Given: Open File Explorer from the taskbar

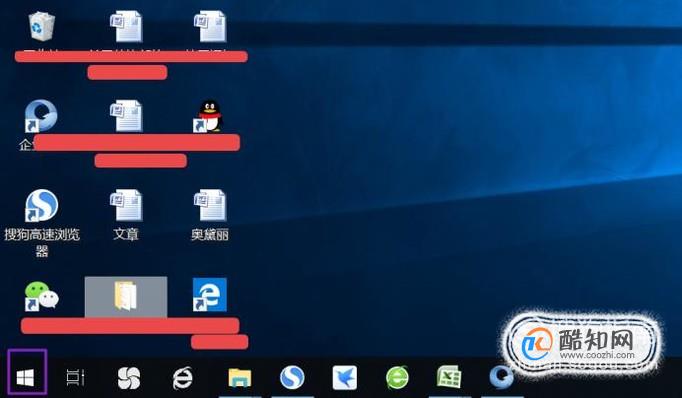Looking at the screenshot, I should 240,377.
